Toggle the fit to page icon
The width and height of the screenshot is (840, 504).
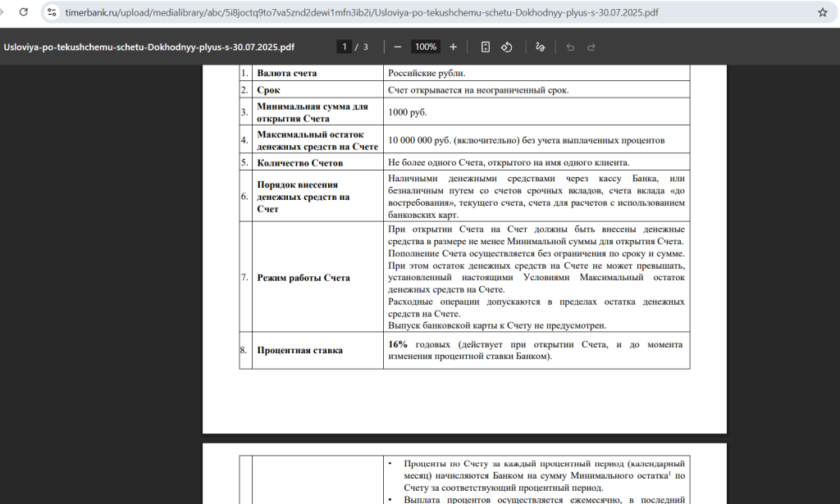click(486, 47)
